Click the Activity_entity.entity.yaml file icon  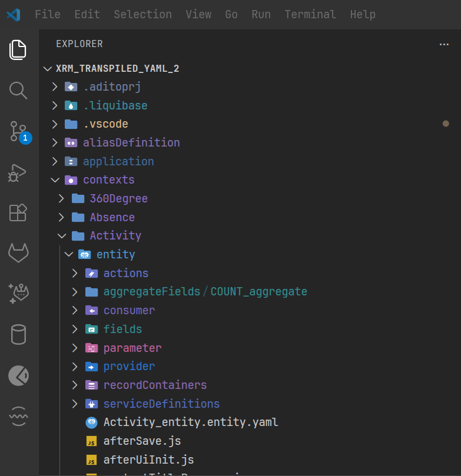tap(91, 422)
